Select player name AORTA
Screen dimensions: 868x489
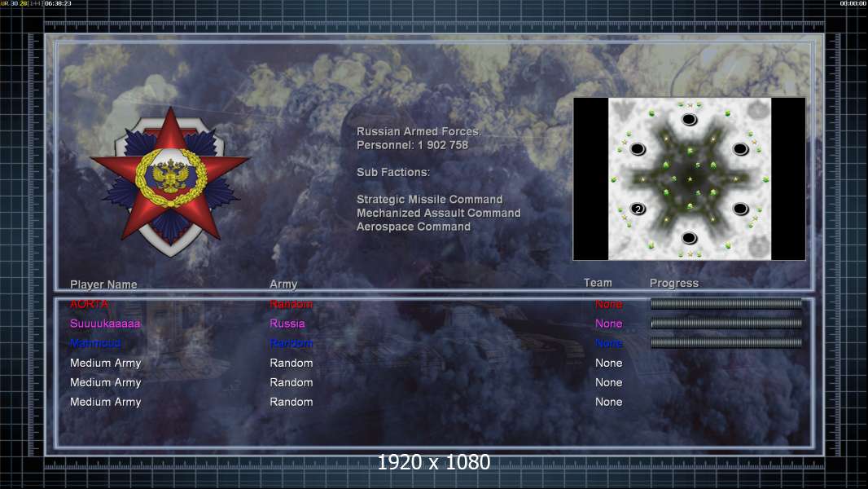pos(89,304)
